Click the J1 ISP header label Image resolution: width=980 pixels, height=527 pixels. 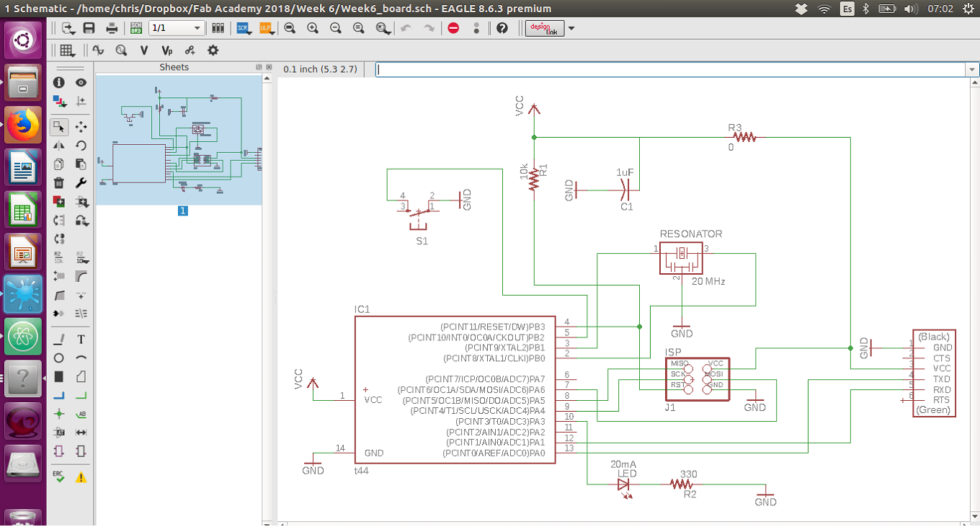(x=670, y=407)
